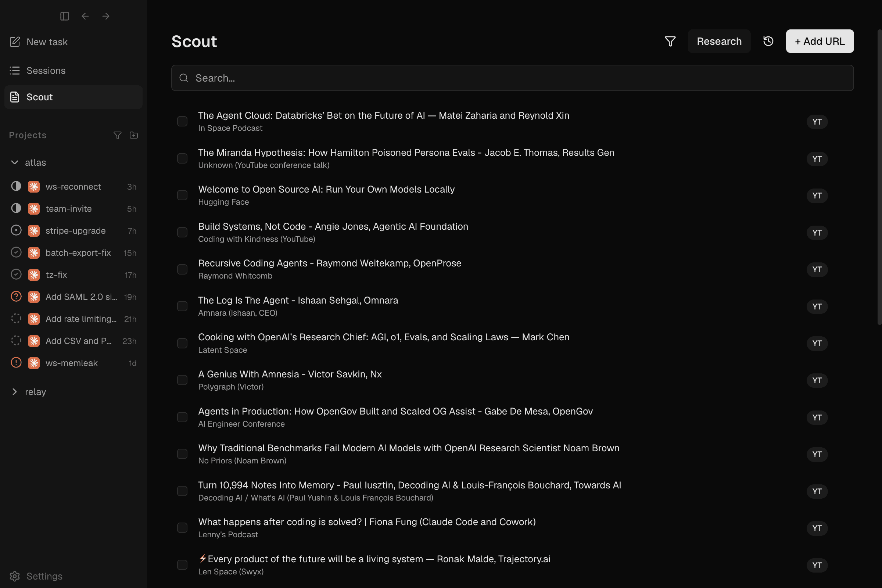Click the orange asterisk icon beside stripe-upgrade
882x588 pixels.
pyautogui.click(x=34, y=231)
